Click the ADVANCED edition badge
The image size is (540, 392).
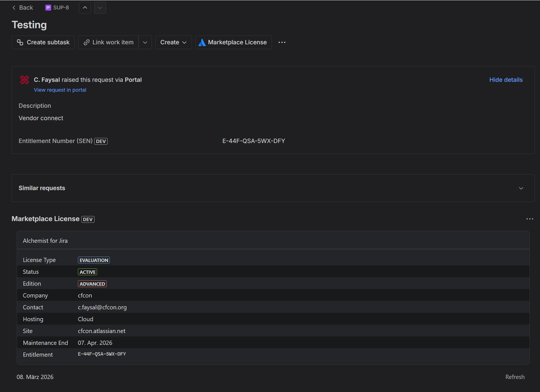pyautogui.click(x=92, y=284)
